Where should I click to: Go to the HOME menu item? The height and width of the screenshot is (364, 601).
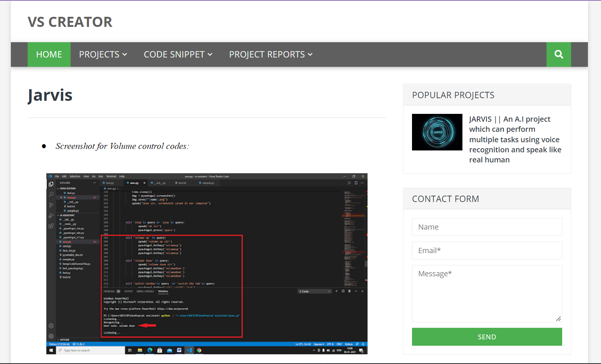pyautogui.click(x=49, y=55)
